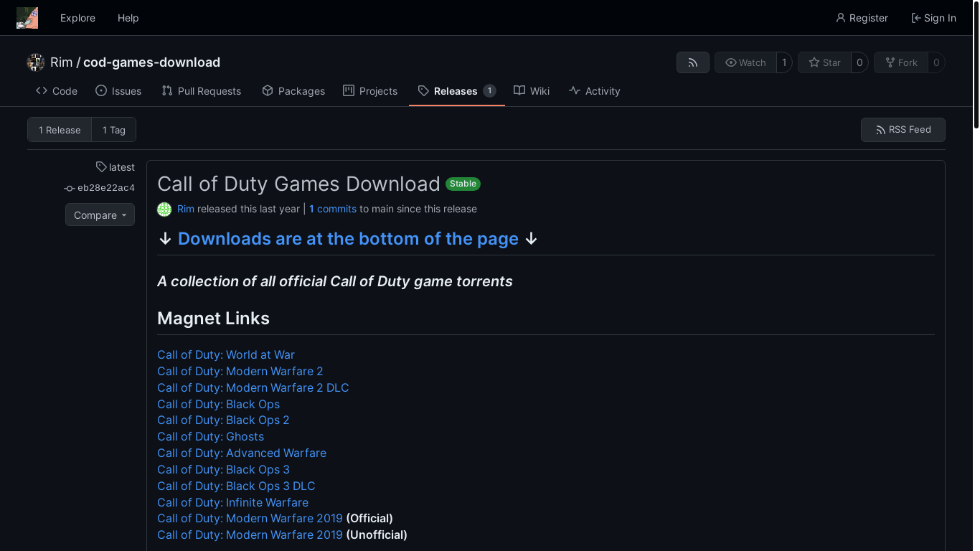
Task: Open the Black Ops 3 DLC link
Action: pos(236,486)
